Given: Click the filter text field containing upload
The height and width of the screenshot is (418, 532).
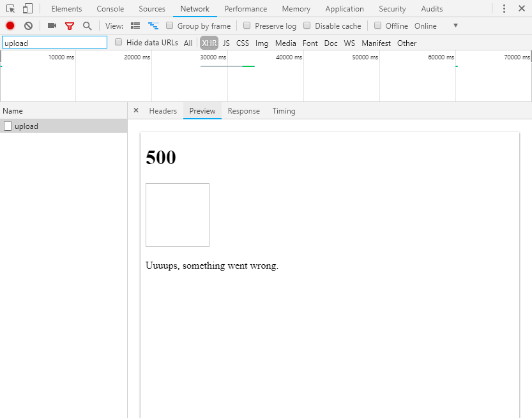Looking at the screenshot, I should pos(55,43).
